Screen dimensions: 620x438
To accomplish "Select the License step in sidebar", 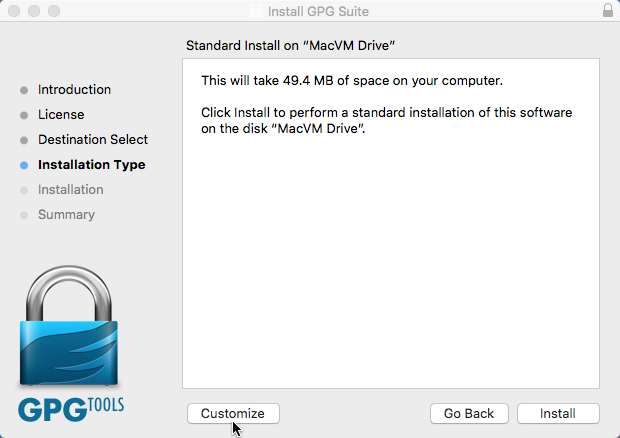I will 61,115.
